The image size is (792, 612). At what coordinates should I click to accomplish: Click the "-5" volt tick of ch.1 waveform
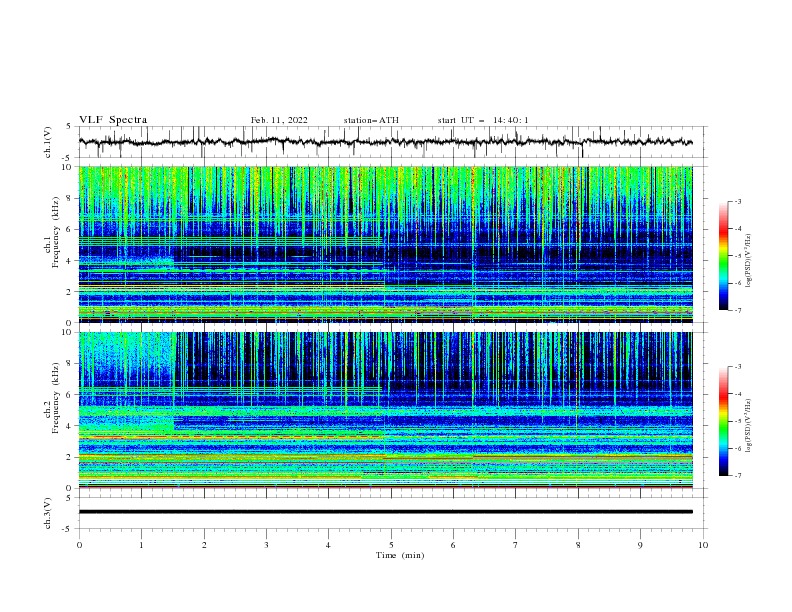point(67,158)
